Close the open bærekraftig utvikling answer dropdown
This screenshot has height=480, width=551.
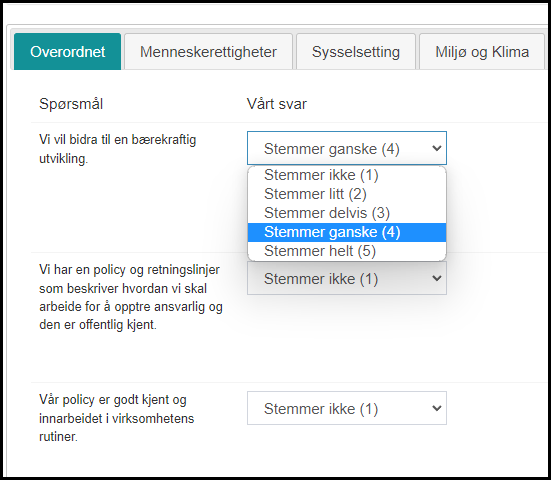tap(347, 148)
